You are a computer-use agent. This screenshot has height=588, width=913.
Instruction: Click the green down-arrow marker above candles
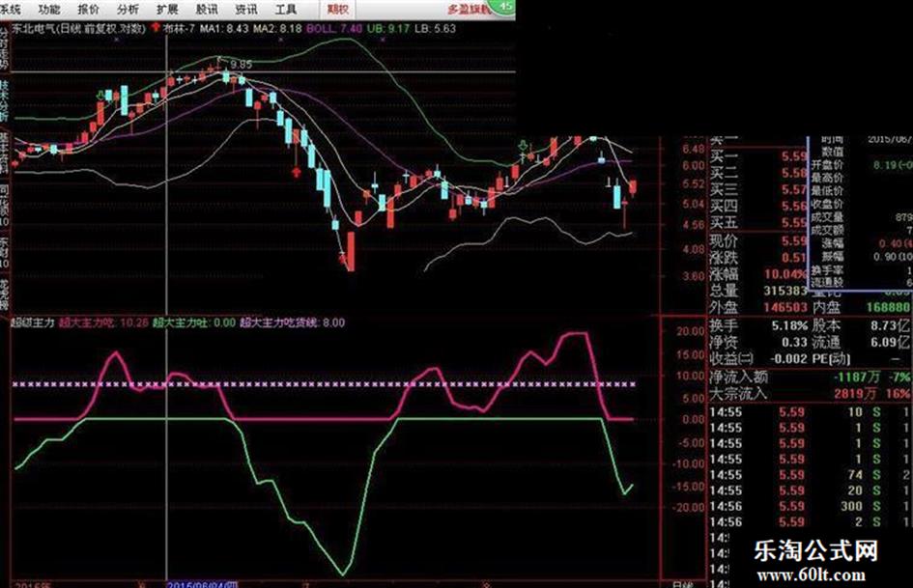tap(524, 145)
